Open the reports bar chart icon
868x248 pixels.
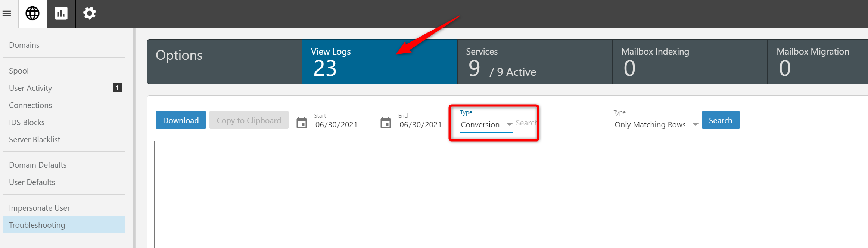pos(61,14)
